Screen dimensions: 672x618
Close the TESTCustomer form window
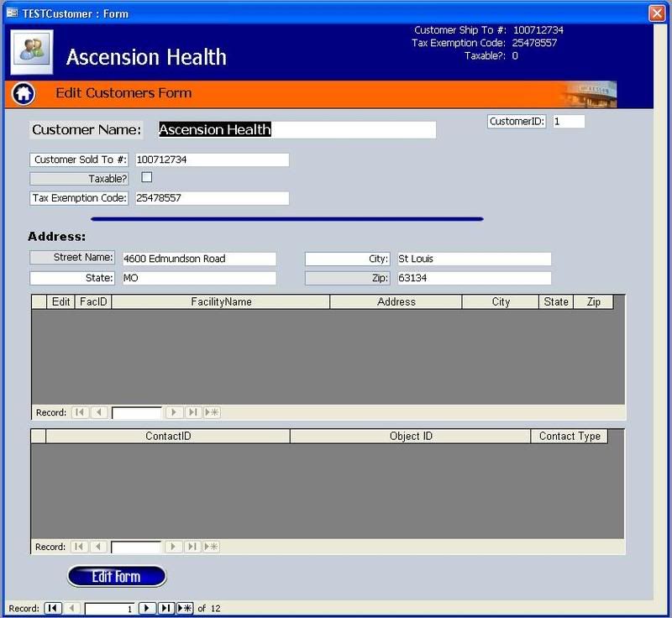657,13
